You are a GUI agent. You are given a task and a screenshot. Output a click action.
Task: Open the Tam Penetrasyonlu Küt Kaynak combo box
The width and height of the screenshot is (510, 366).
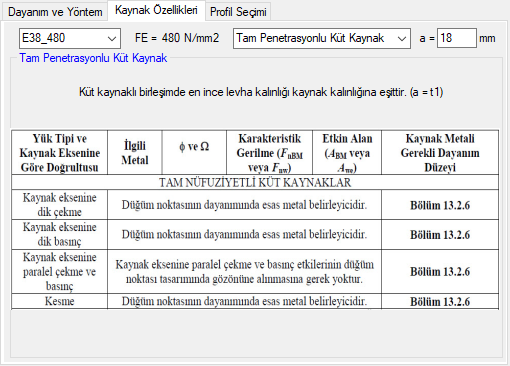click(322, 38)
